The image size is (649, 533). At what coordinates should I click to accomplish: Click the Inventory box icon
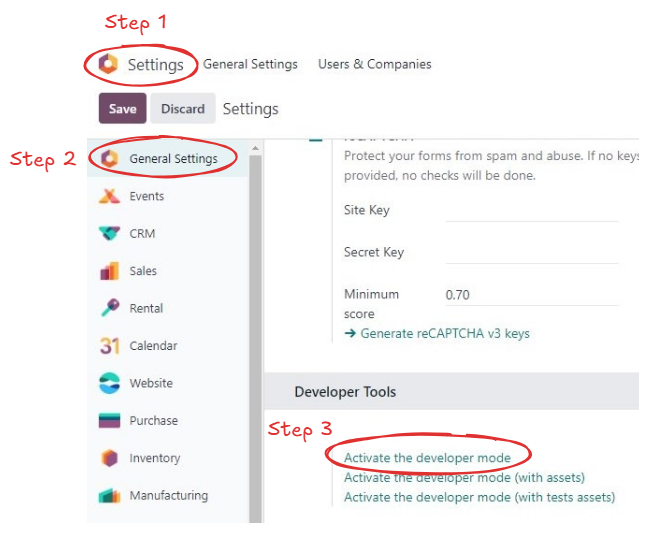109,458
